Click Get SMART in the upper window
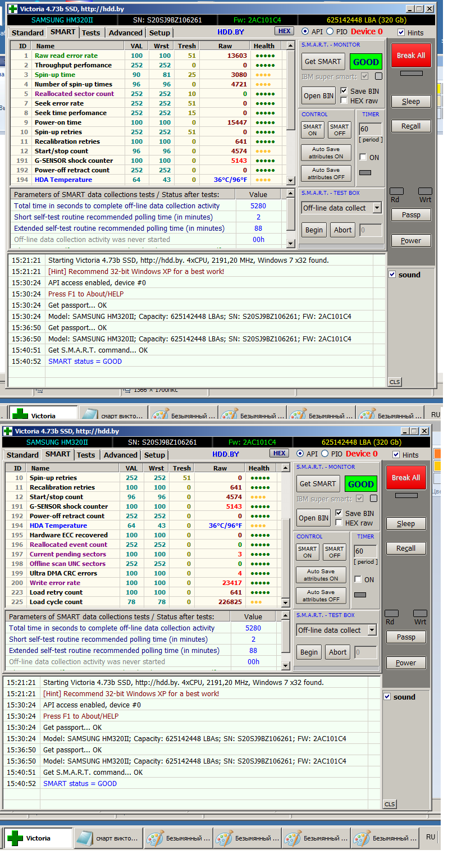This screenshot has width=457, height=868. tap(322, 62)
